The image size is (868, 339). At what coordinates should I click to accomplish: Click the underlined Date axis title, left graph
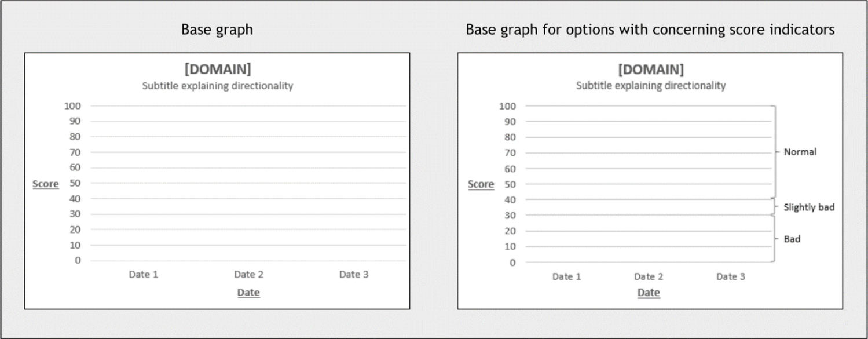point(248,293)
